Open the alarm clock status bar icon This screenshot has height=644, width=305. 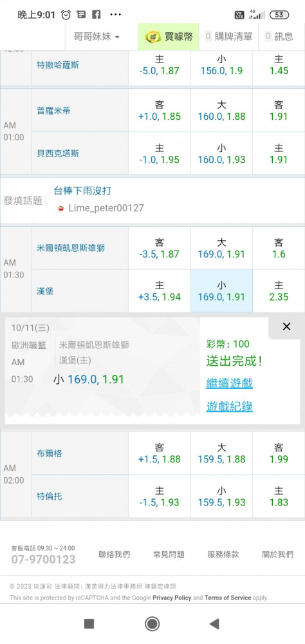66,15
